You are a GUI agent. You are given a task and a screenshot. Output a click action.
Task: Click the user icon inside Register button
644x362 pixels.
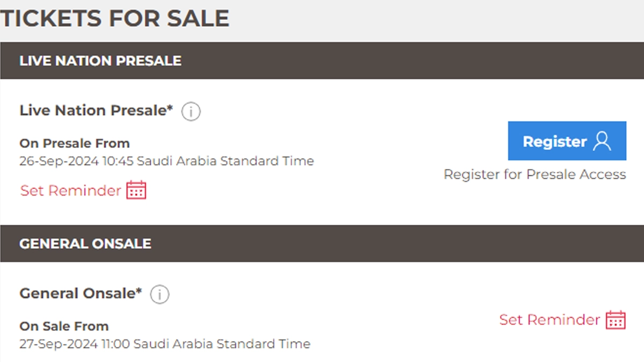[x=602, y=142]
